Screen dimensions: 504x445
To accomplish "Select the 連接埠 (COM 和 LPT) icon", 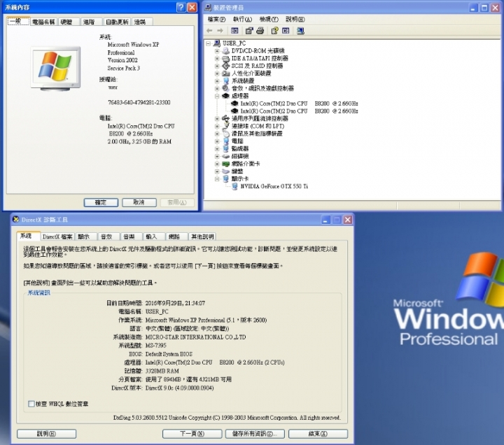I will point(226,126).
